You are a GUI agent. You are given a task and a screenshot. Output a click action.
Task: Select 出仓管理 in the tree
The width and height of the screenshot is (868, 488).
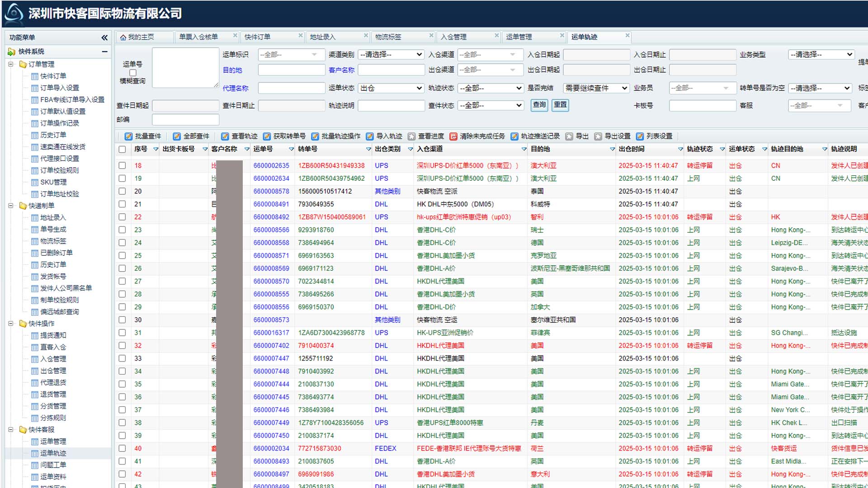pos(53,371)
